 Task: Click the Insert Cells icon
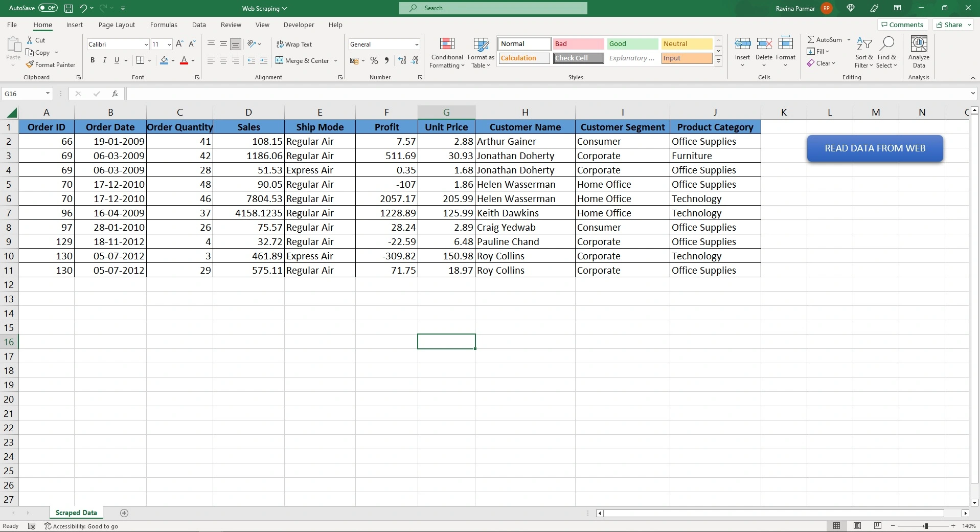coord(742,43)
